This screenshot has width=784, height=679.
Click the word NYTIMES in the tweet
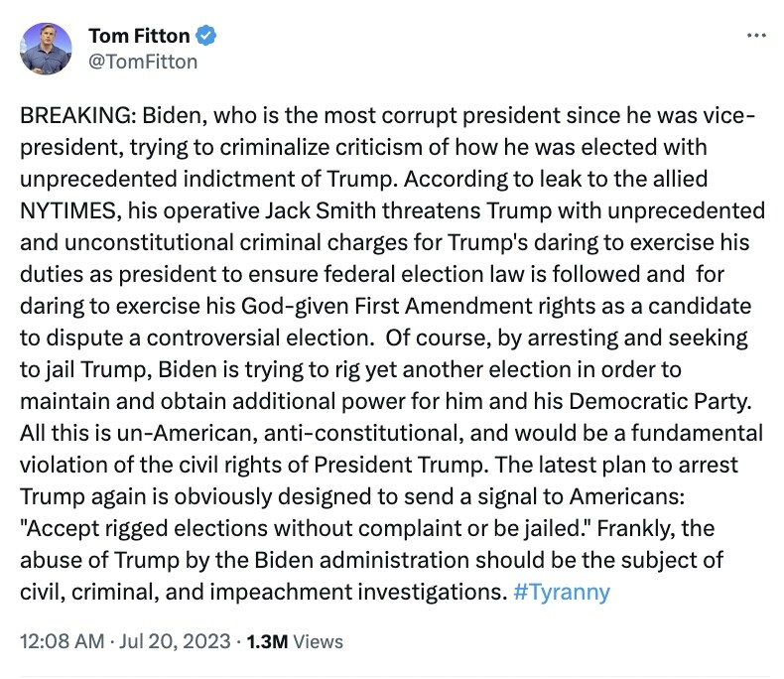click(67, 211)
